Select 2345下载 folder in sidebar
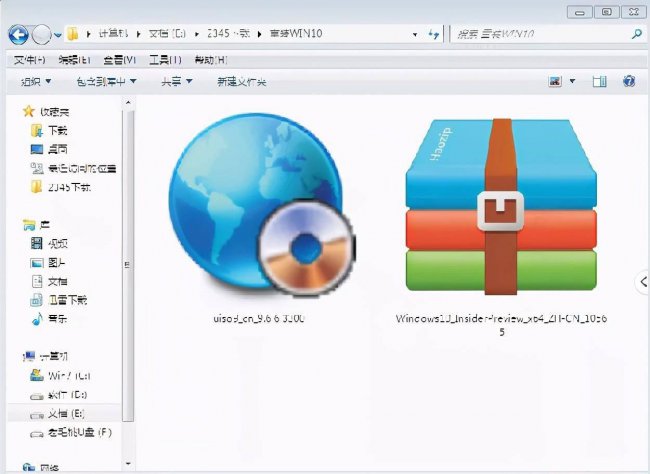This screenshot has width=650, height=474. pyautogui.click(x=61, y=187)
